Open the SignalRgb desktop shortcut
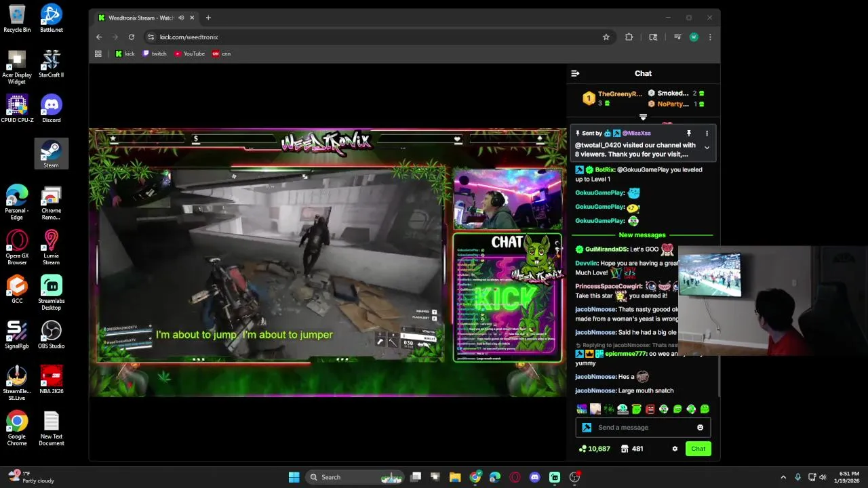868x488 pixels. click(x=17, y=335)
